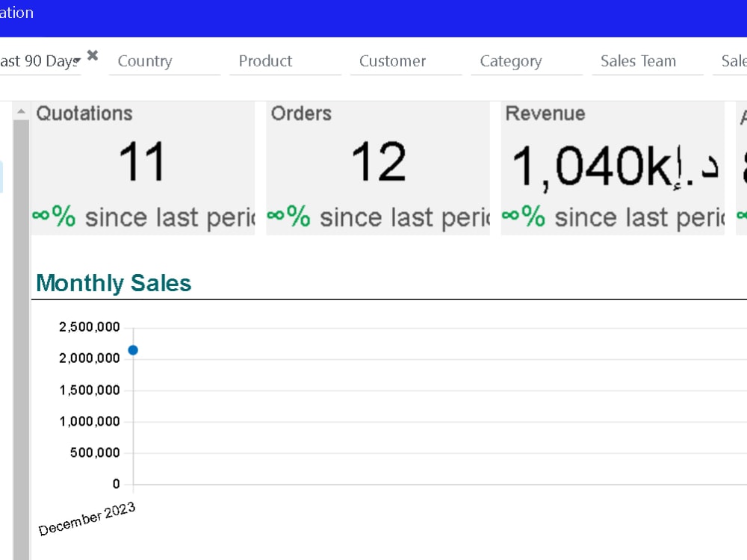Image resolution: width=747 pixels, height=560 pixels.
Task: Click the 1,000,000 axis label
Action: click(89, 421)
